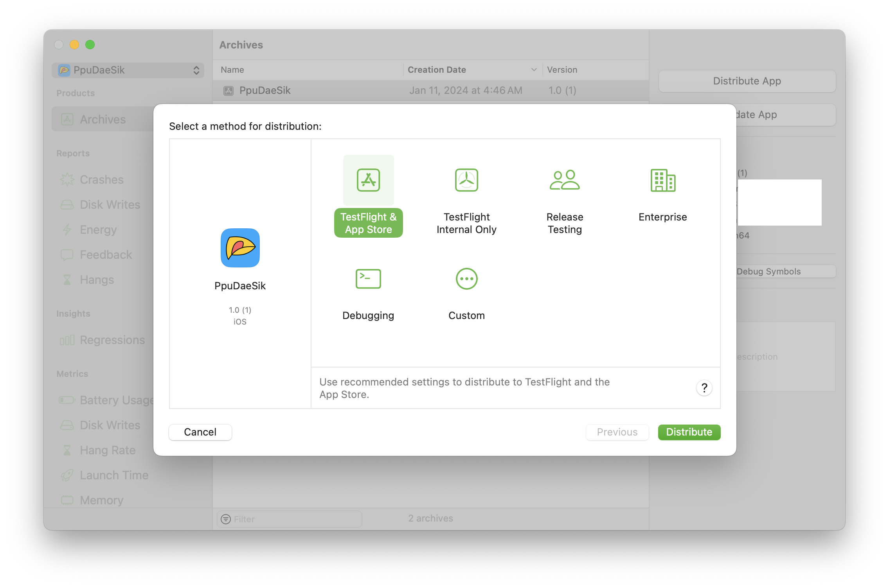Toggle Creation Date sort chevron
The width and height of the screenshot is (889, 588).
click(x=534, y=70)
